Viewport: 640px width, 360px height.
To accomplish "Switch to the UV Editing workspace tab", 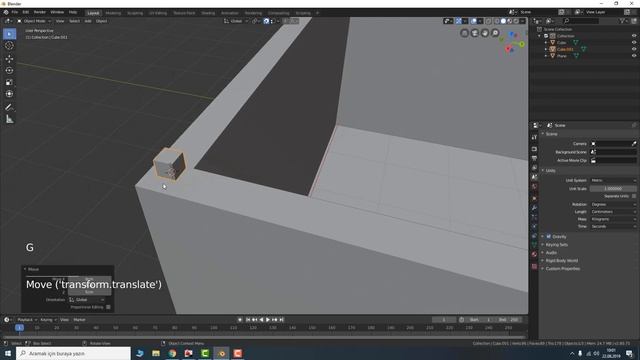I will (158, 13).
